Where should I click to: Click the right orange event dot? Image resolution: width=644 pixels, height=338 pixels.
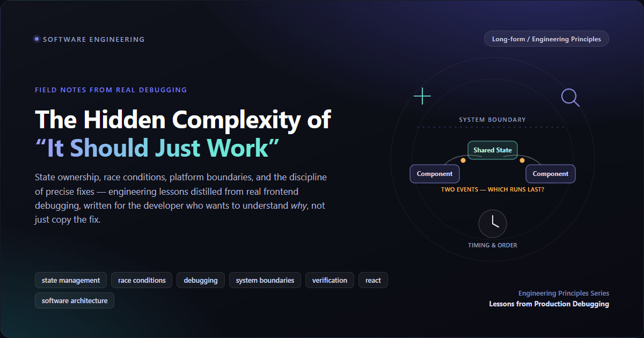(x=522, y=160)
